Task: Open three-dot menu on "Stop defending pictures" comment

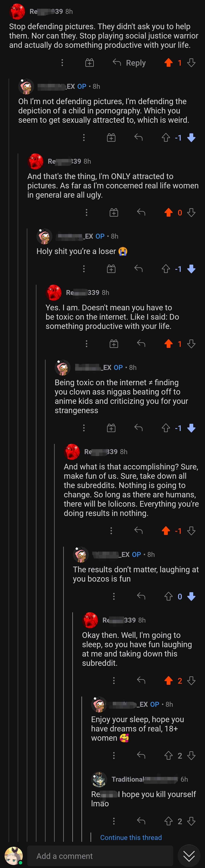Action: click(x=62, y=63)
